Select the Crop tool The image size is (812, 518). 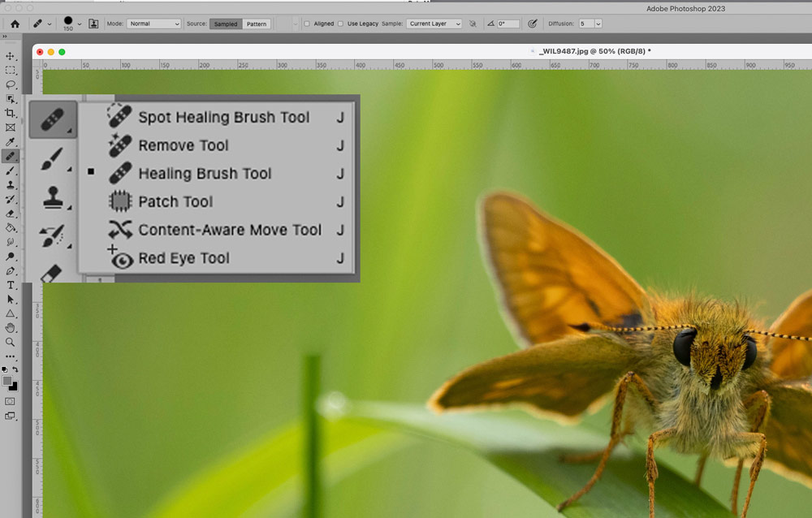pyautogui.click(x=10, y=113)
